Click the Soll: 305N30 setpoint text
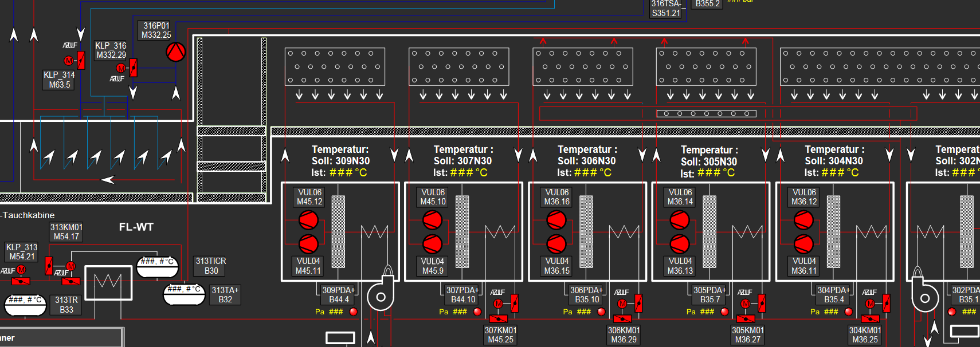Viewport: 980px width, 347px height. tap(708, 162)
